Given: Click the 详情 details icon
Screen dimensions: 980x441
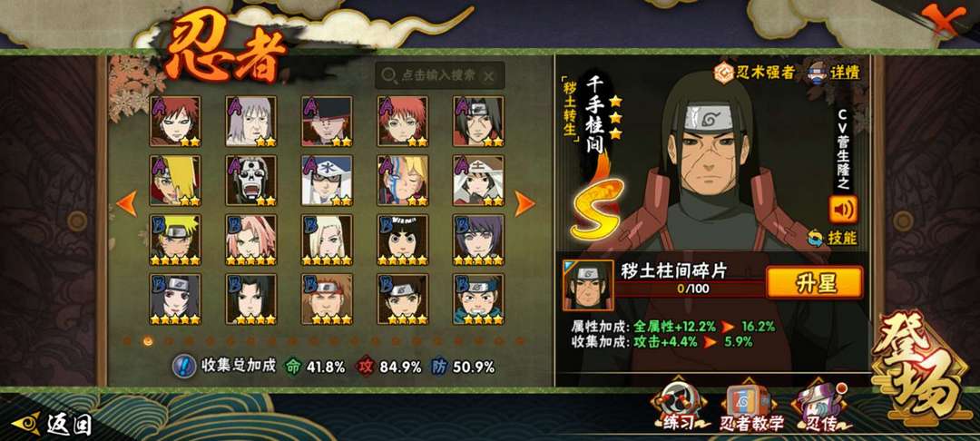Looking at the screenshot, I should pos(835,71).
